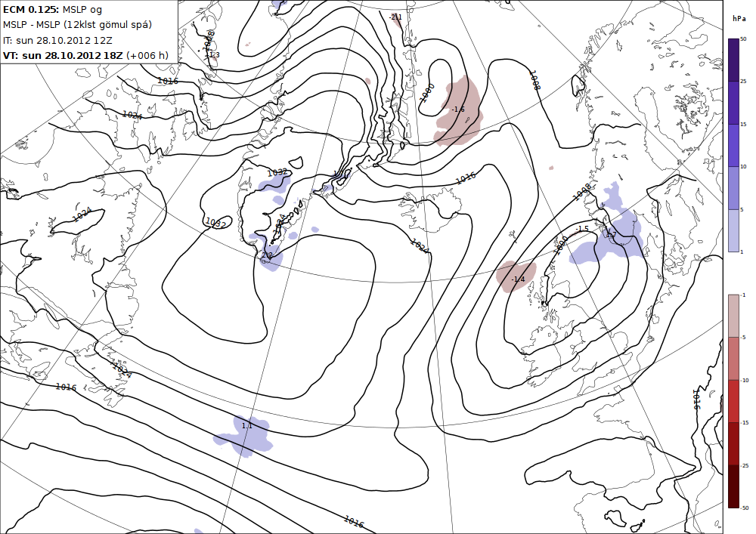Click the vertically rotated '1016' isobar label
This screenshot has width=756, height=534.
pyautogui.click(x=696, y=399)
